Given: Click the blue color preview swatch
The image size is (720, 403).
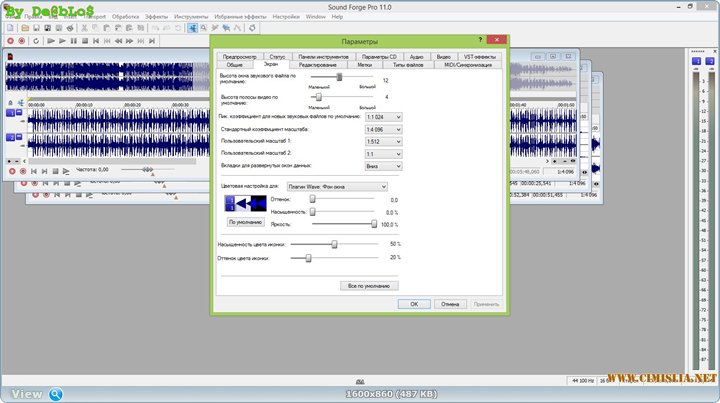Looking at the screenshot, I should click(245, 204).
